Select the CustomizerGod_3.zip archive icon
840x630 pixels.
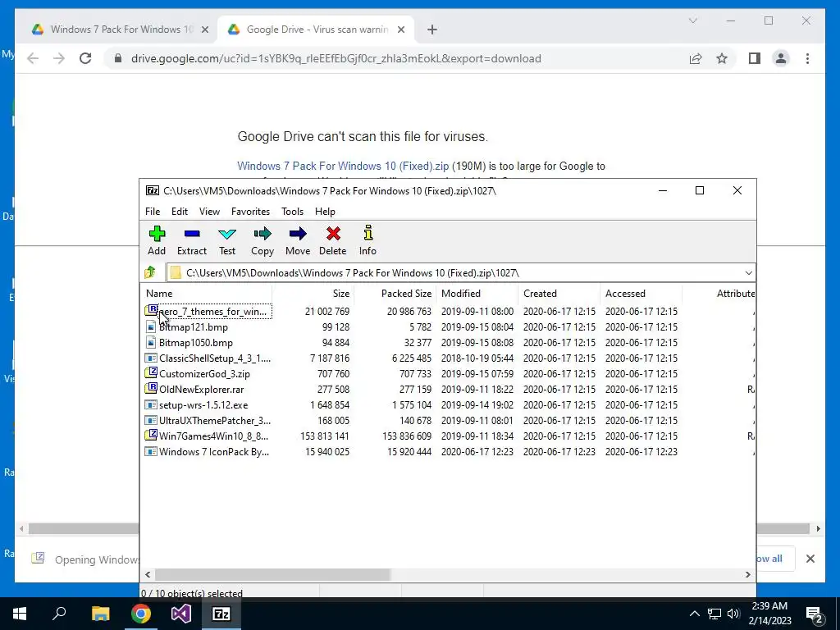pyautogui.click(x=151, y=373)
